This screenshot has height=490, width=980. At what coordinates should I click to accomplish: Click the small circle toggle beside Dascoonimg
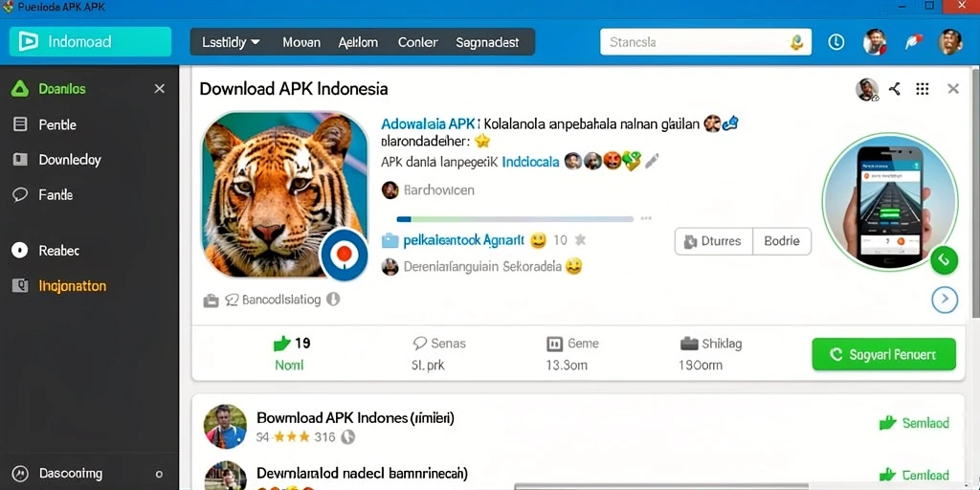(x=160, y=474)
